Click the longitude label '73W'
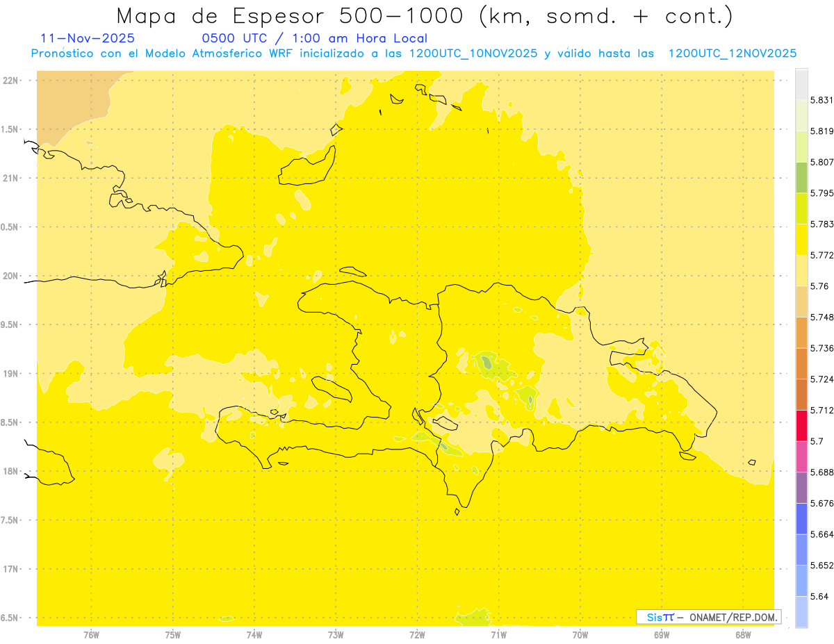This screenshot has width=834, height=644. click(x=336, y=635)
